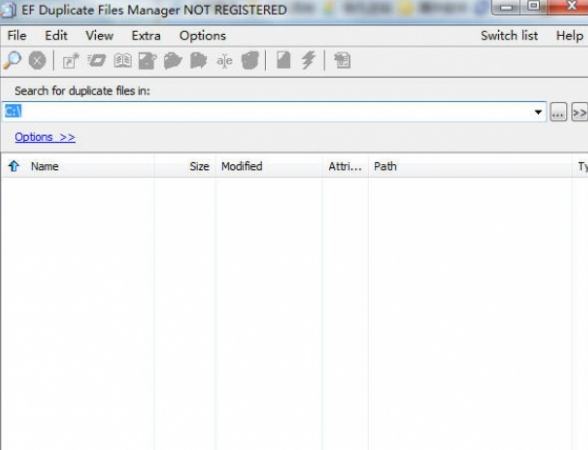Start search with the magnifier icon
This screenshot has height=450, width=588.
[12, 60]
